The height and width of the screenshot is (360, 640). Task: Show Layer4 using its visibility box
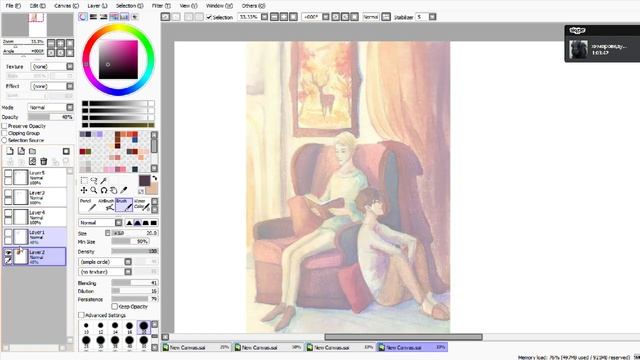(8, 213)
